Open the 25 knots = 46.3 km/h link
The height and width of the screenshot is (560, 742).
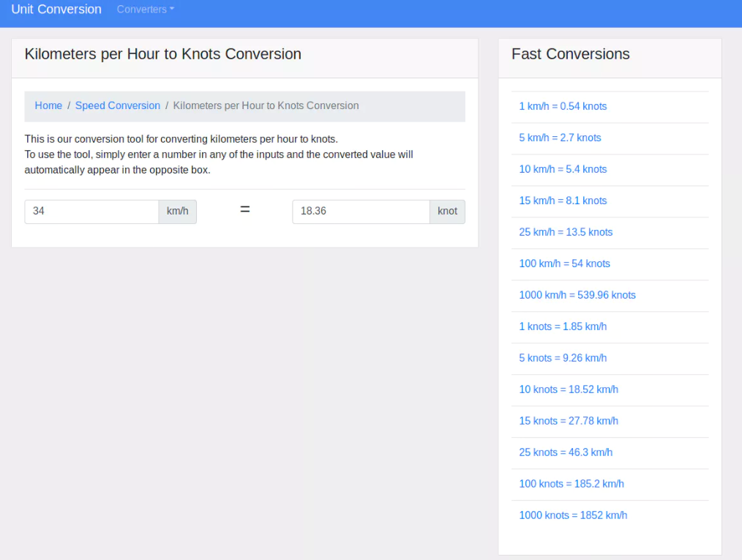566,452
